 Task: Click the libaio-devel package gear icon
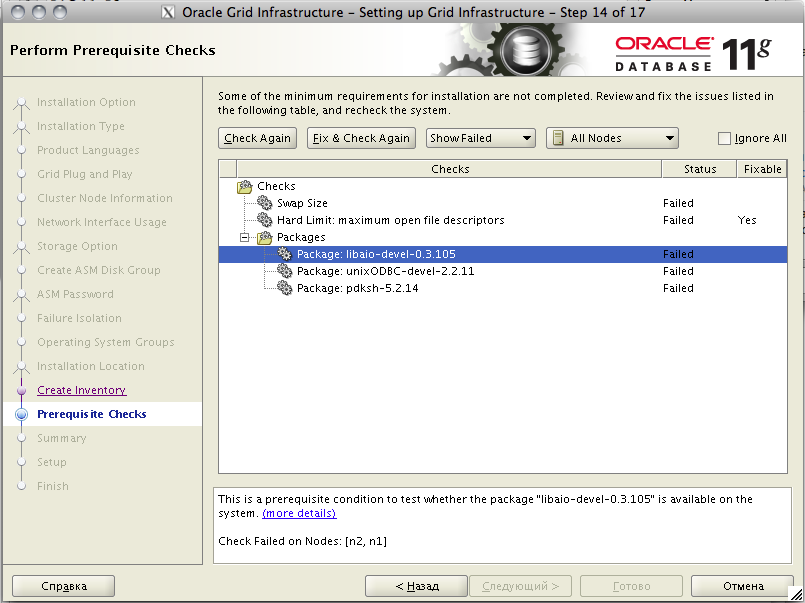click(x=285, y=254)
